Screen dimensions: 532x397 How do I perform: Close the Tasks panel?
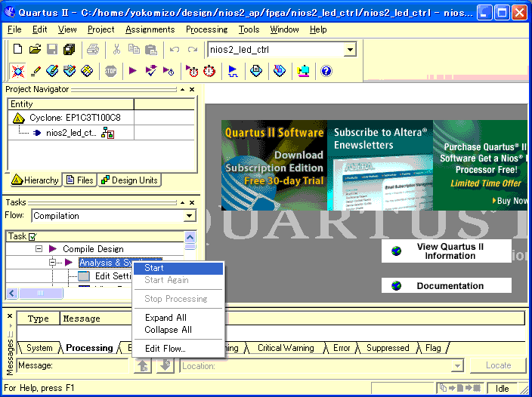[192, 202]
